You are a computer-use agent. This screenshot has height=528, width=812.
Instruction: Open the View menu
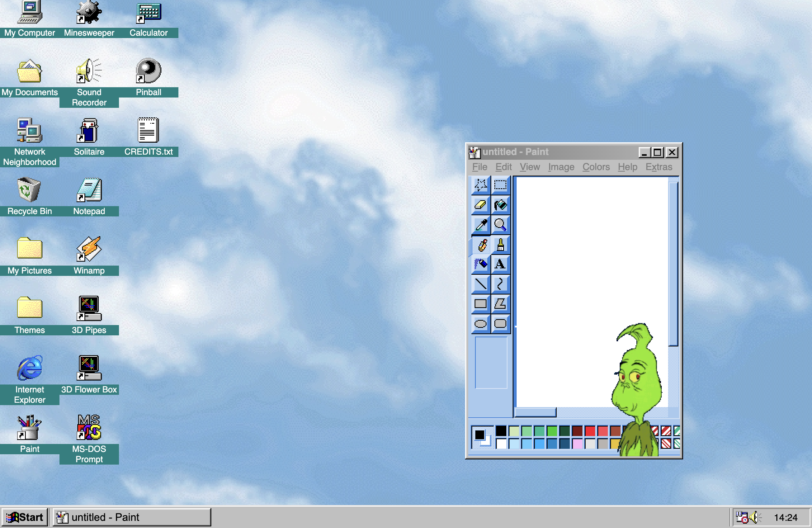[x=530, y=167]
